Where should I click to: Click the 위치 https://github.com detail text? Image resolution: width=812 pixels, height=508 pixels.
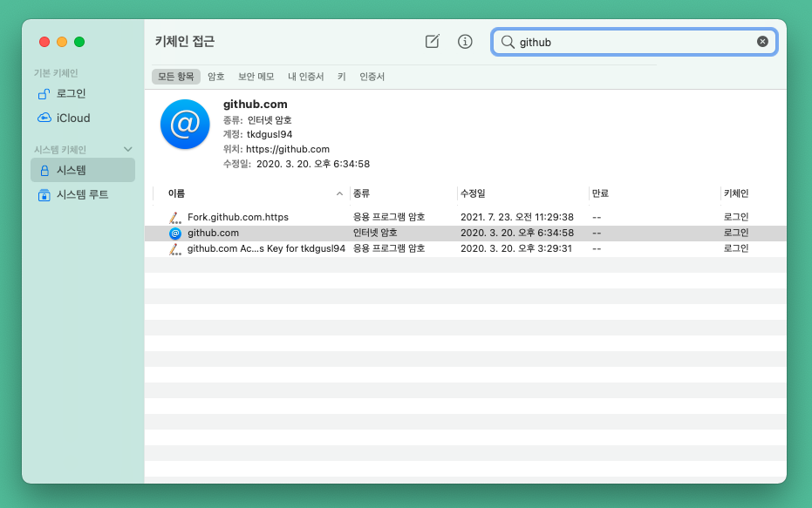[276, 149]
